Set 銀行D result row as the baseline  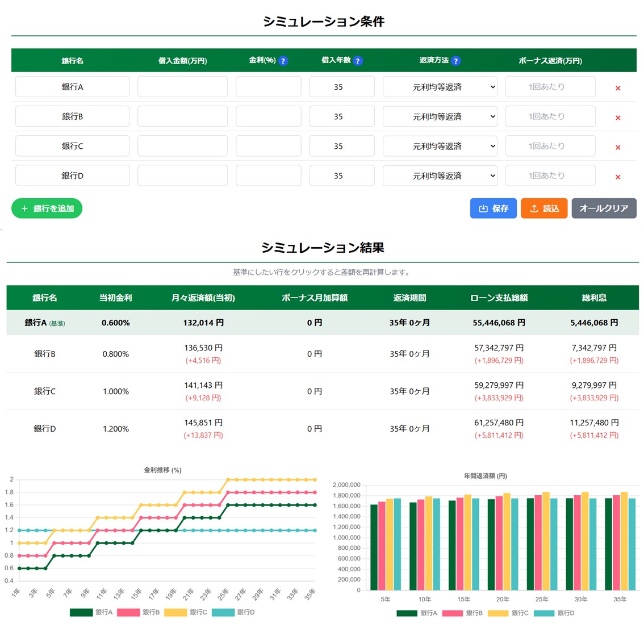pyautogui.click(x=322, y=429)
